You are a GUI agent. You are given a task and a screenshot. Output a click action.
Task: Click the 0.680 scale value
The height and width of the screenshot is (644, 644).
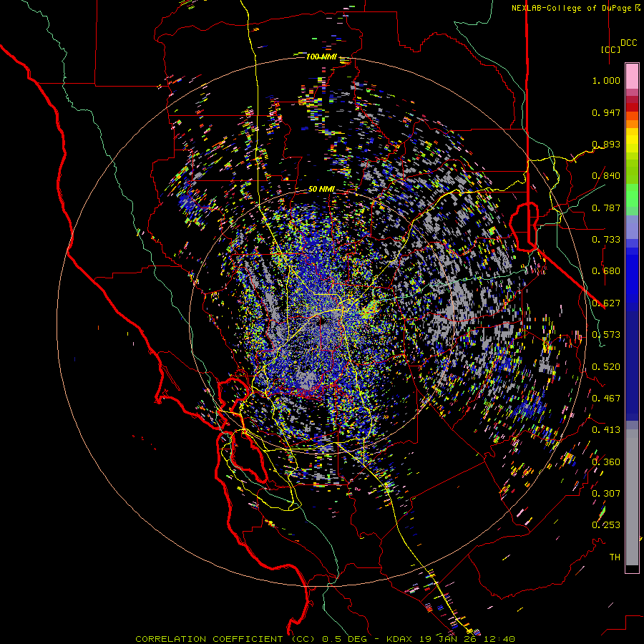[x=606, y=271]
